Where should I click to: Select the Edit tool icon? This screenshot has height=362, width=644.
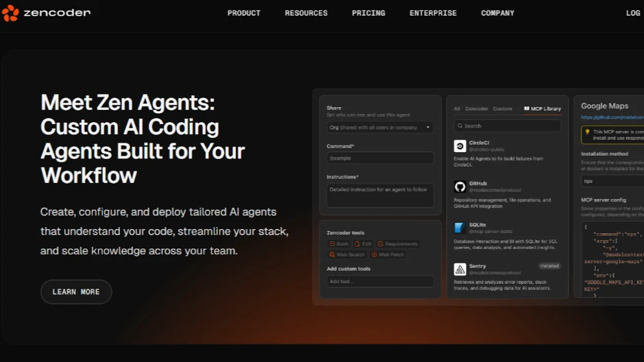(x=357, y=244)
